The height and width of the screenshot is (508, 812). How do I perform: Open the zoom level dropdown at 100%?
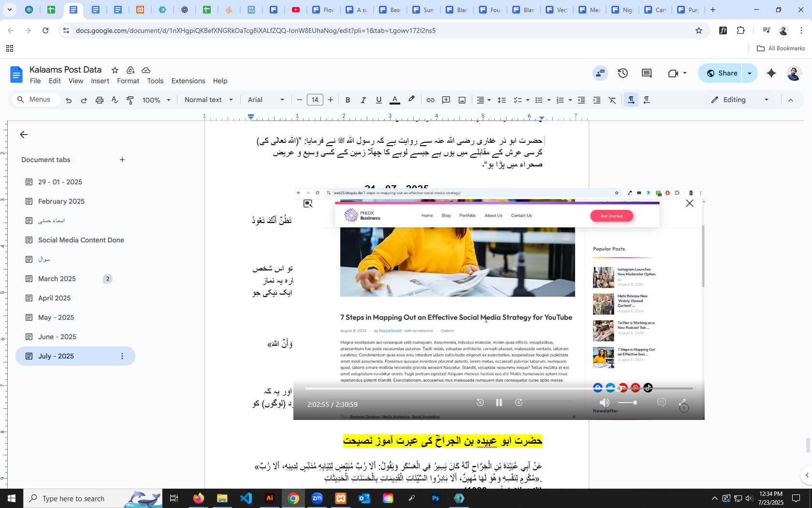pos(156,100)
